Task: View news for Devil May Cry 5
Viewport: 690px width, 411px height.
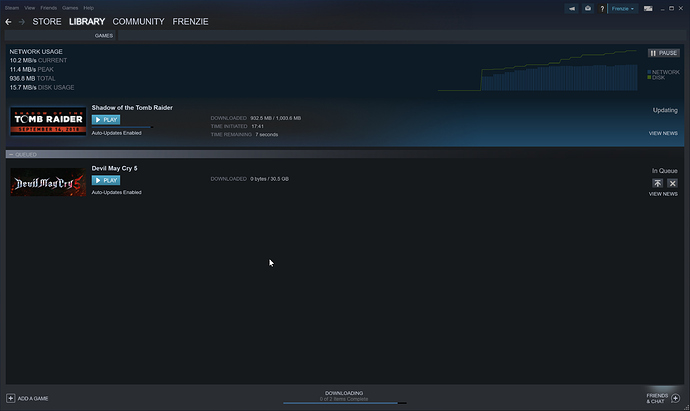Action: coord(663,194)
